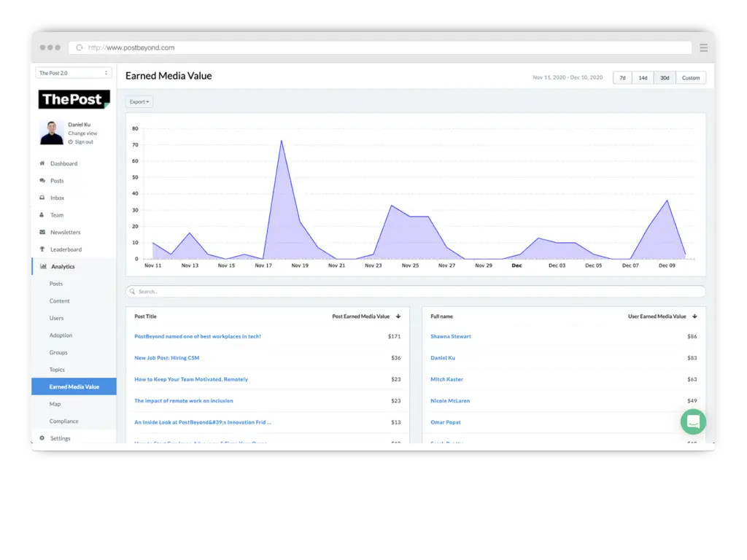Open the 'New Job Post: Hiring CSM' link
This screenshot has width=747, height=560.
tap(166, 358)
